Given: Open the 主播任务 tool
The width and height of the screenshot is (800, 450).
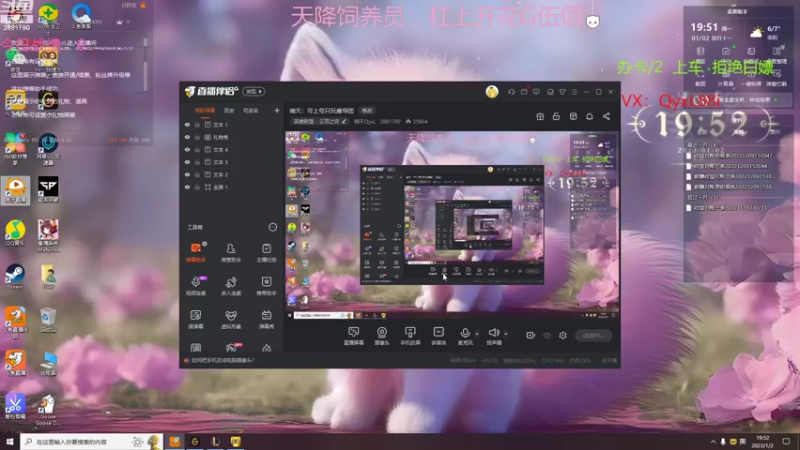Looking at the screenshot, I should click(x=266, y=253).
